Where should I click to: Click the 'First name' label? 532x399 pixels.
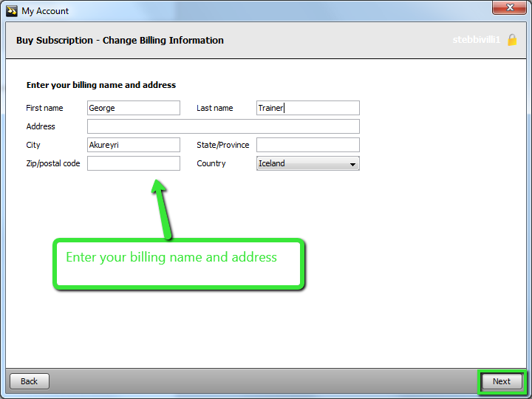(x=44, y=108)
